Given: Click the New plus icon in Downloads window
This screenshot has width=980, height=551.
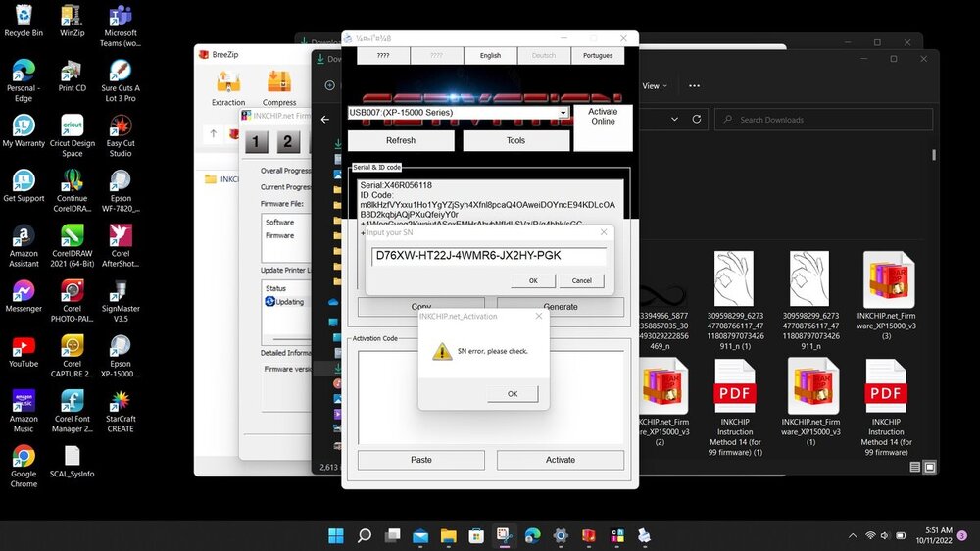Looking at the screenshot, I should pyautogui.click(x=330, y=85).
